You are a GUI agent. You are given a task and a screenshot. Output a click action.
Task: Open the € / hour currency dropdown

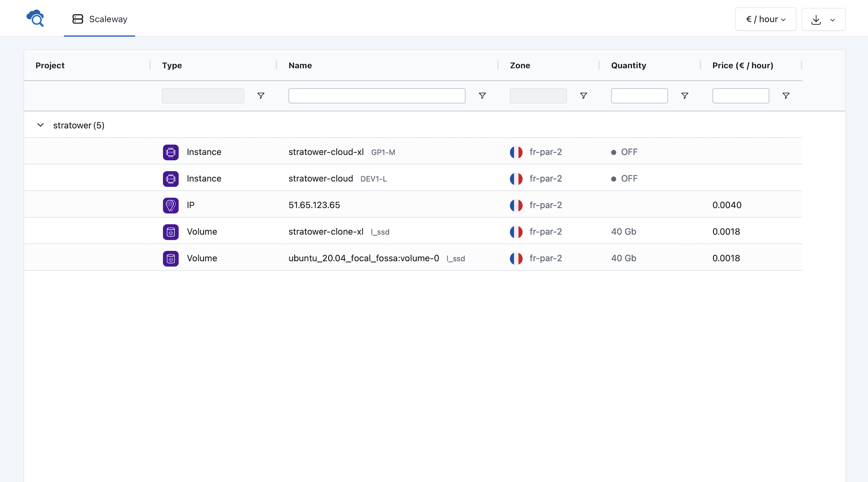pyautogui.click(x=766, y=19)
